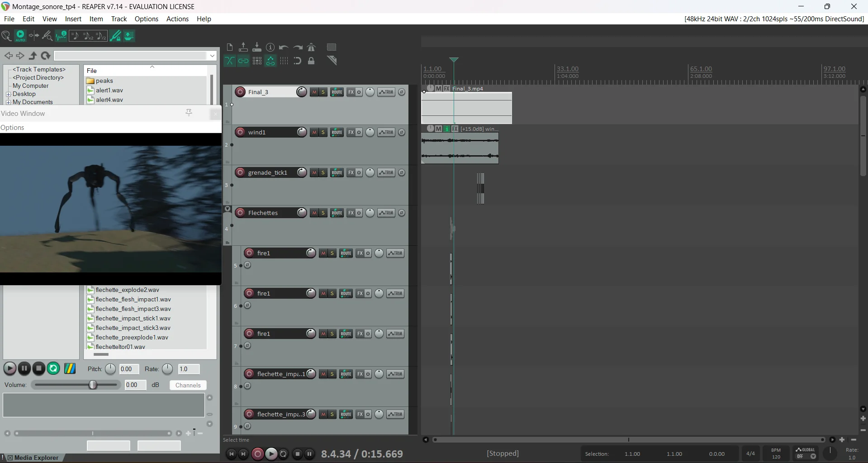The image size is (868, 463).
Task: Click the note /2 tempo icon
Action: 102,36
